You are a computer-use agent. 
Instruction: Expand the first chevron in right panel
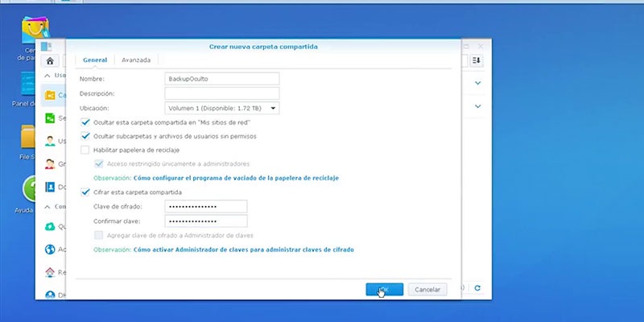(477, 83)
